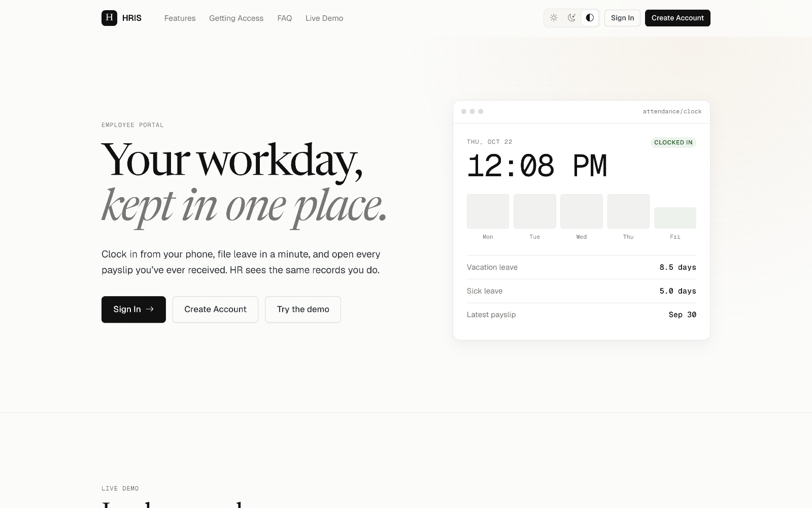Click Sign In in the header
Viewport: 812px width, 508px height.
click(x=622, y=18)
